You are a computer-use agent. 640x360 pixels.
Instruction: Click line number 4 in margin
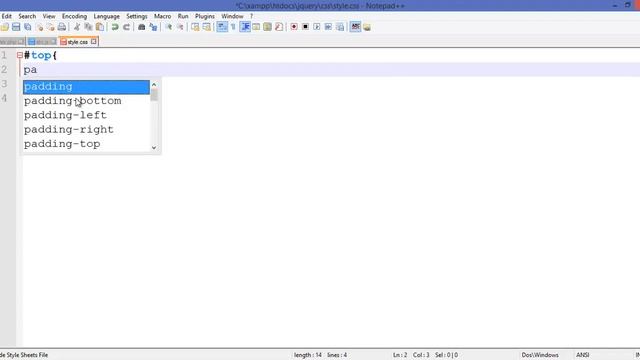[4, 98]
